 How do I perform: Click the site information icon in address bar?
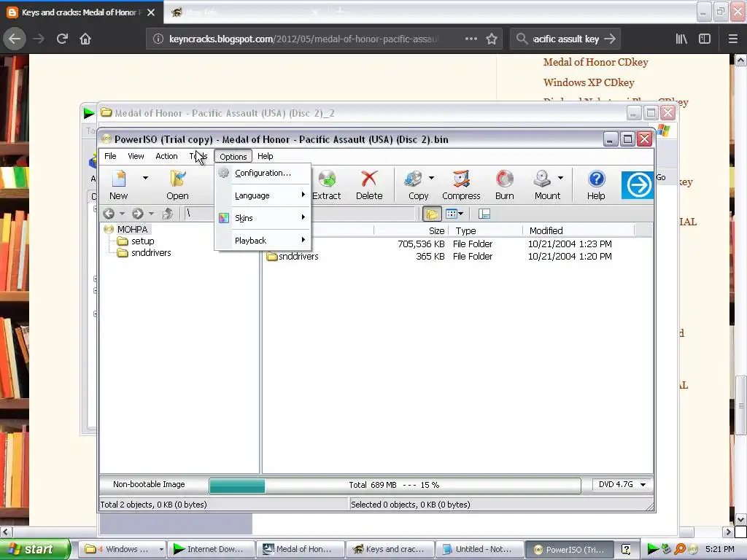coord(158,39)
